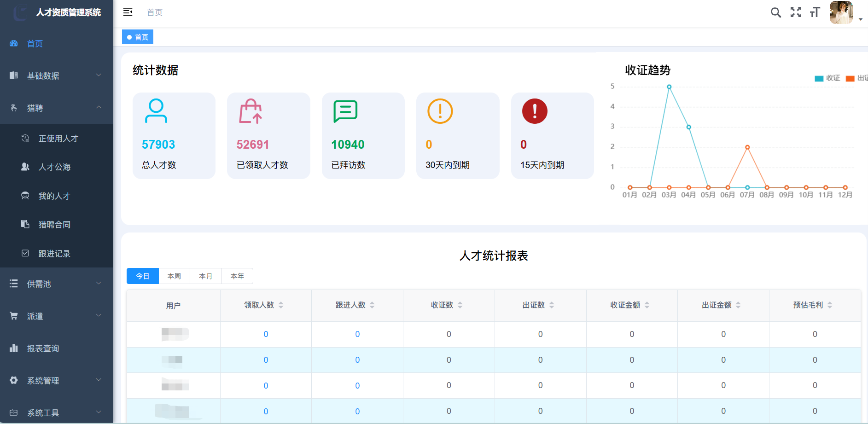
Task: Sort by 跟进人数 column arrows
Action: tap(372, 305)
